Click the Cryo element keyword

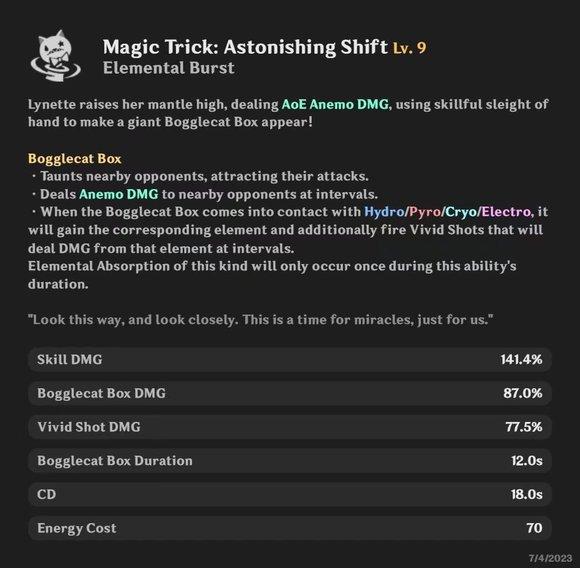(461, 212)
